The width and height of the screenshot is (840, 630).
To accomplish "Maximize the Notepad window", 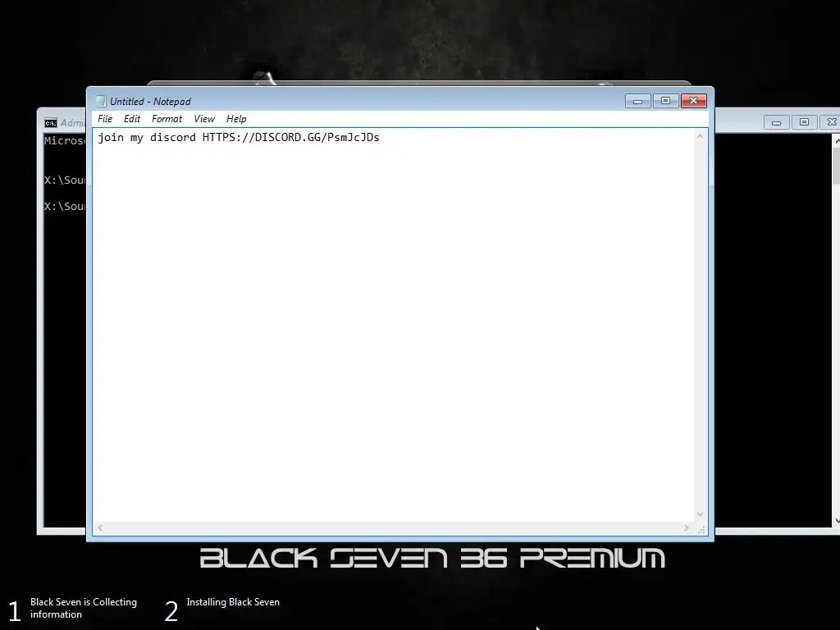I will [665, 101].
